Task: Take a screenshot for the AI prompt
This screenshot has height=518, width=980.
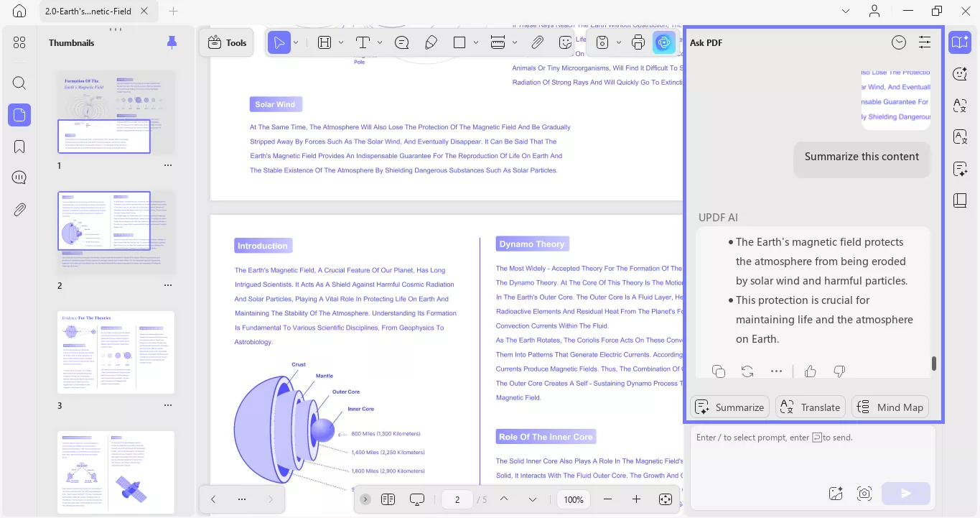Action: coord(864,494)
